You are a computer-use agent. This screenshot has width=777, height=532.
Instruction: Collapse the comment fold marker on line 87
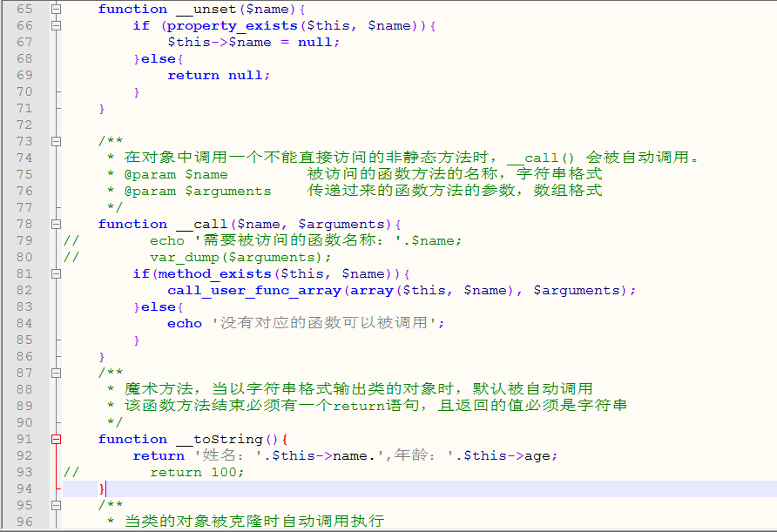tap(56, 373)
